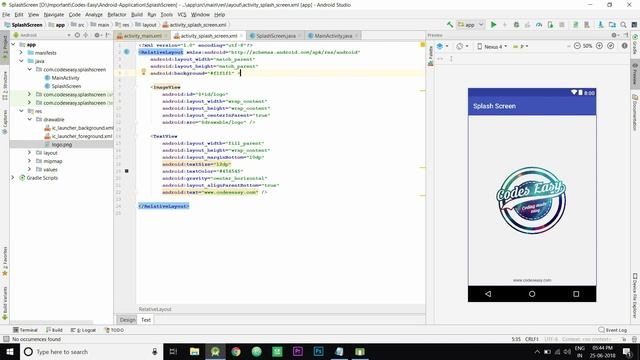Toggle the Project side tool window
640x360 pixels.
[x=4, y=48]
